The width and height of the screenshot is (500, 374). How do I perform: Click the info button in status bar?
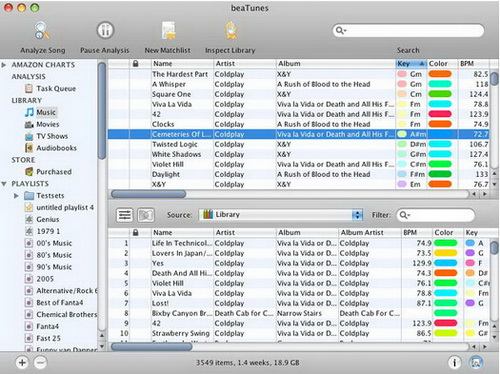click(x=454, y=362)
